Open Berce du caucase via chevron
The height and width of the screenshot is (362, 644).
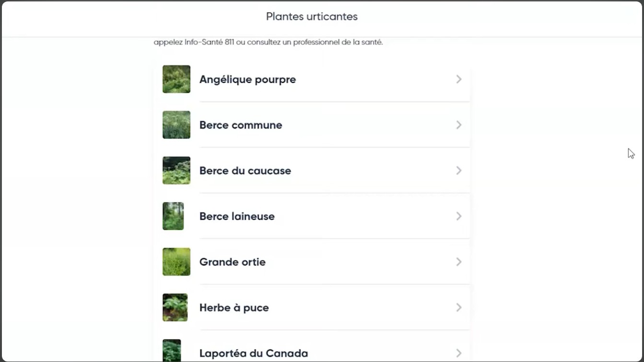(459, 170)
